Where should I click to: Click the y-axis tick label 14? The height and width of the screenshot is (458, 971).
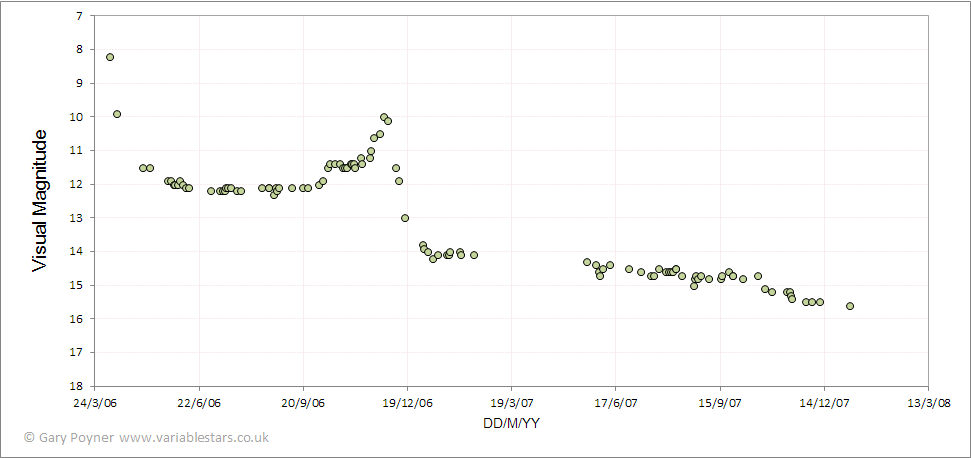pyautogui.click(x=78, y=252)
